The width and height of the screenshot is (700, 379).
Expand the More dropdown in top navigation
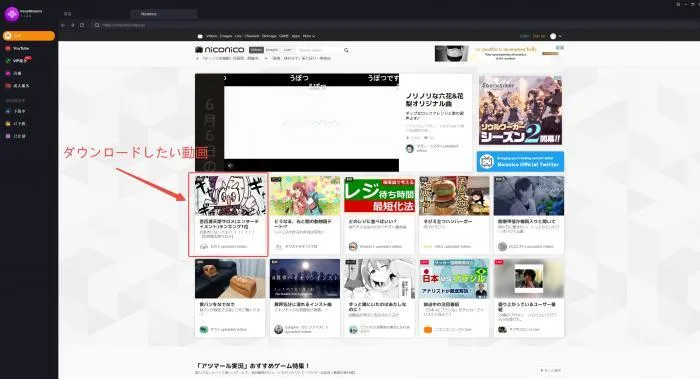click(309, 36)
